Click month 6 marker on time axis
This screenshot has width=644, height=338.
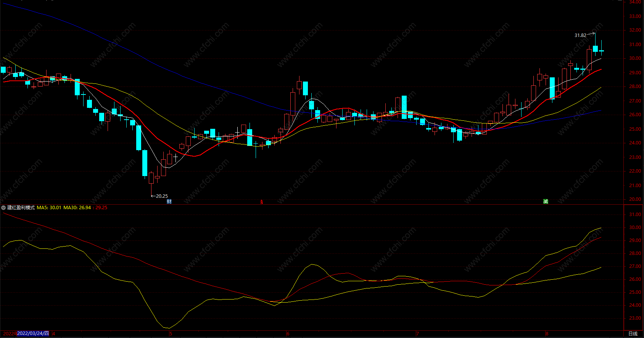coord(288,334)
